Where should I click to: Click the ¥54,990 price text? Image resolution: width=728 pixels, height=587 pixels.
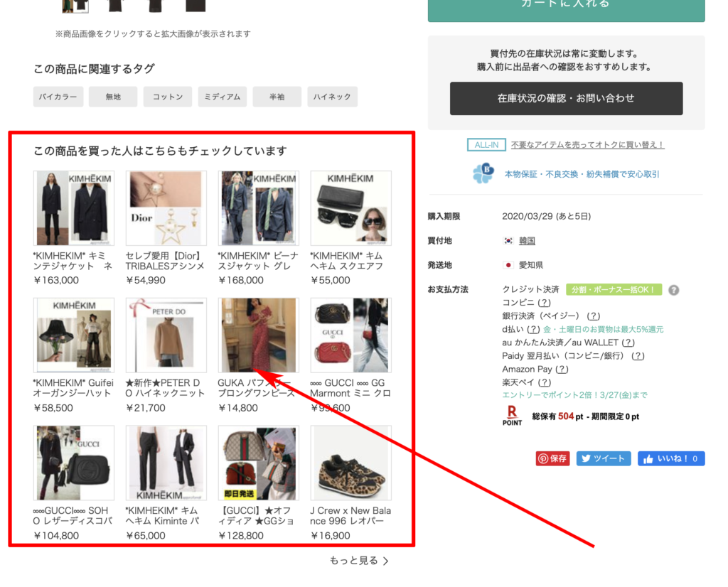146,280
